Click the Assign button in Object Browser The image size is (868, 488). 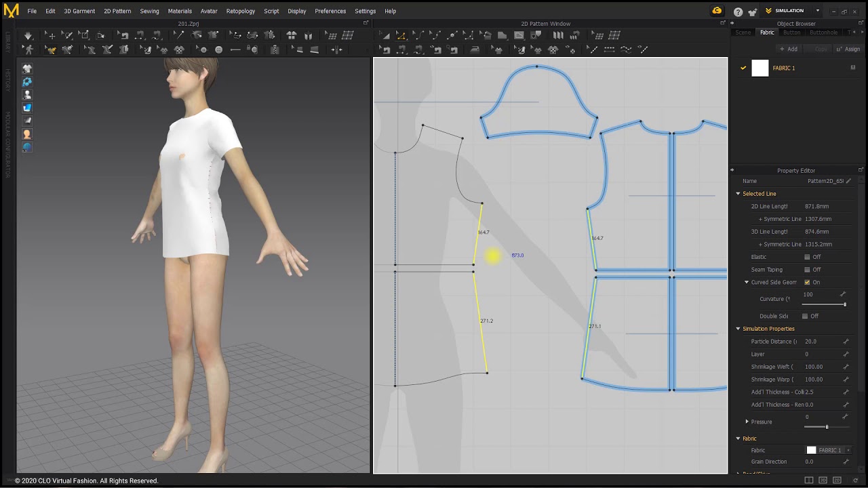(x=848, y=49)
